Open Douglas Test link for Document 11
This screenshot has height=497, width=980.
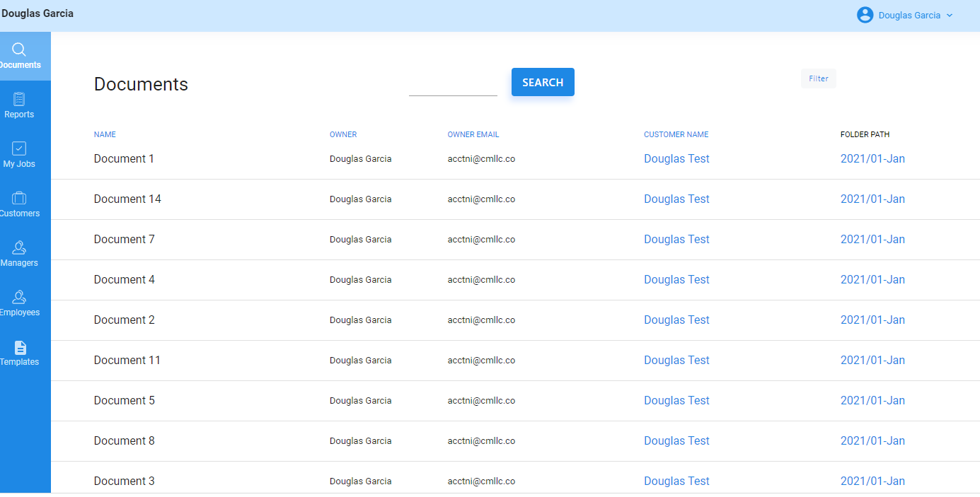click(x=676, y=361)
